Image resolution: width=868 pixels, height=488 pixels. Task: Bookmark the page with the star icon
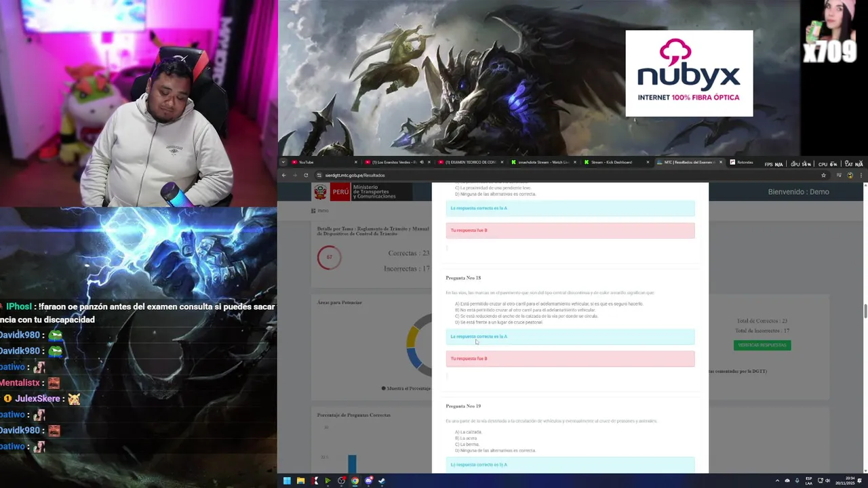[x=823, y=175]
